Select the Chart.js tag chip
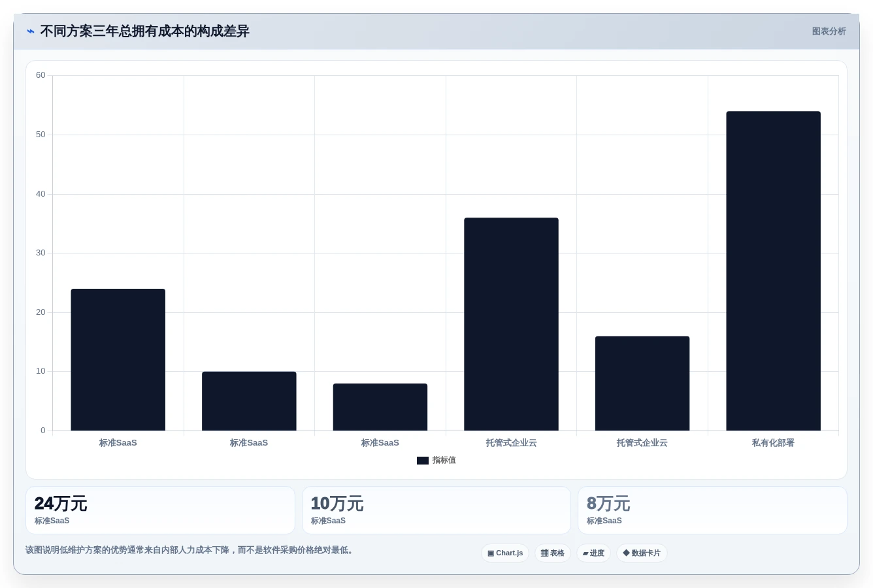This screenshot has width=873, height=588. coord(505,553)
